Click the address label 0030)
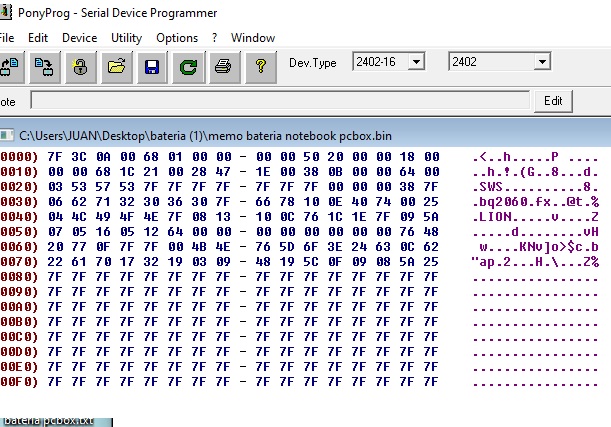This screenshot has width=611, height=427. (x=19, y=202)
